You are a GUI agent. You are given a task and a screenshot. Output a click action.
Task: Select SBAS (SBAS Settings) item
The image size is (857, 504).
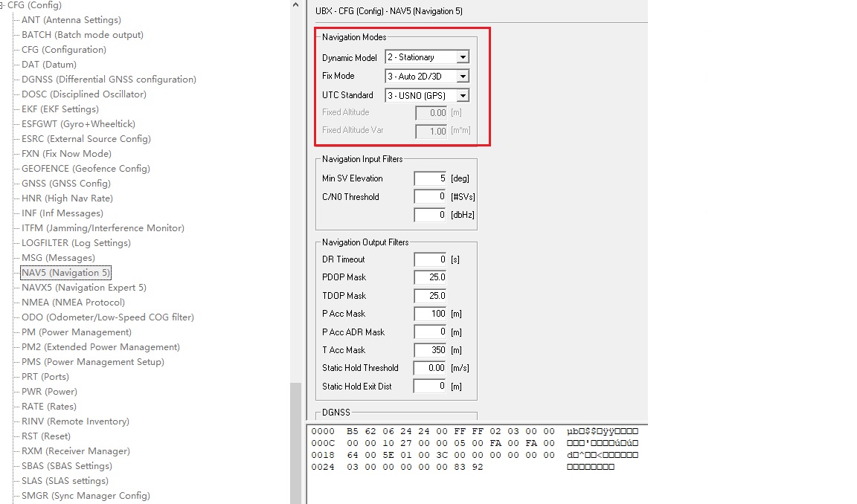pos(66,465)
